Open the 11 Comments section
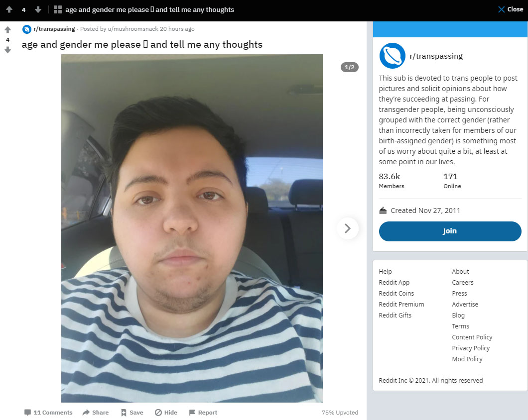528x420 pixels. coord(48,412)
